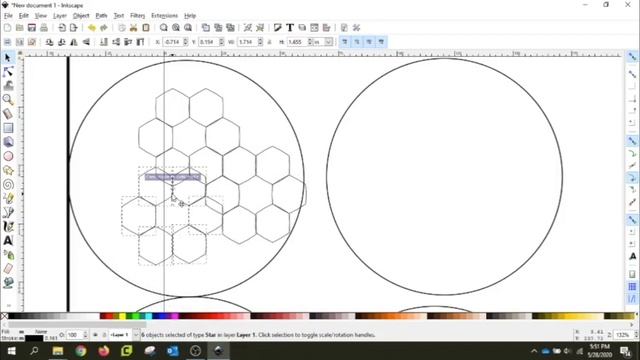Select the Eraser tool

click(x=8, y=269)
